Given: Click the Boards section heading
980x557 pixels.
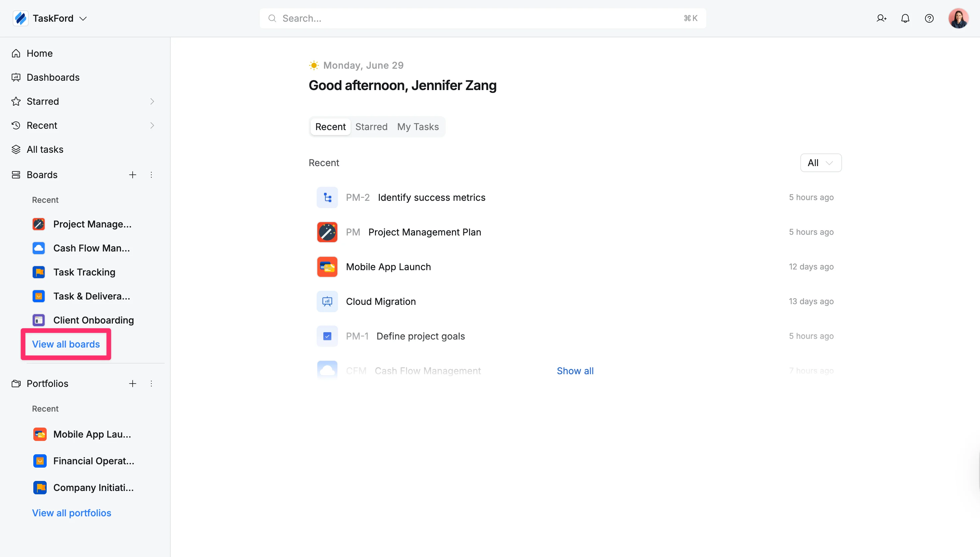Looking at the screenshot, I should (42, 175).
